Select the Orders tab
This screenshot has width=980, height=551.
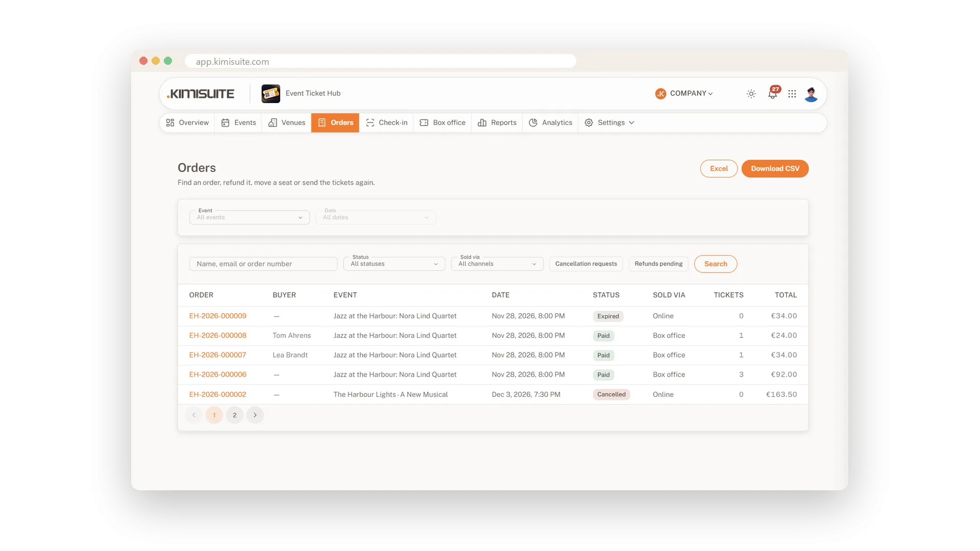pos(335,123)
